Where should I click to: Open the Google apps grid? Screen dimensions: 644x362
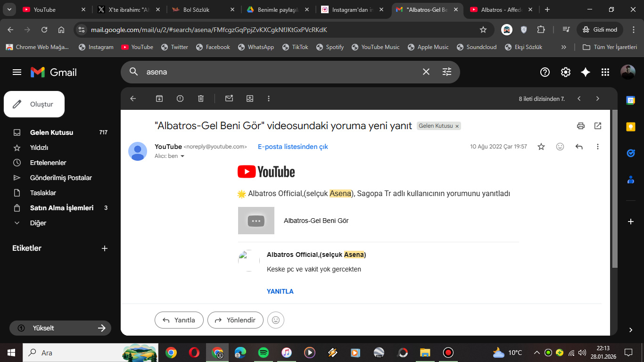coord(605,72)
